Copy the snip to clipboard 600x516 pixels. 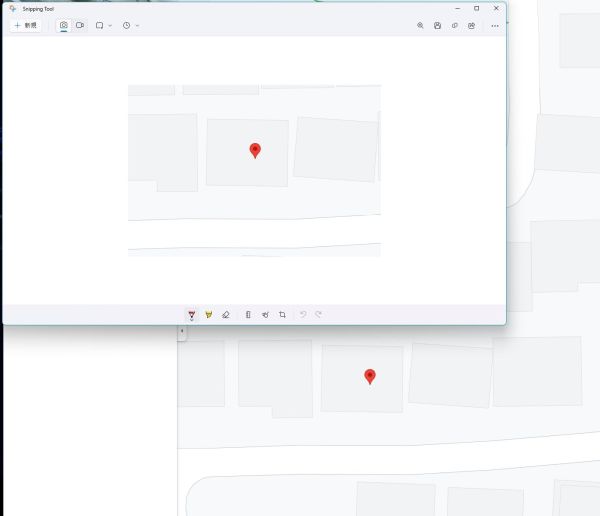pos(454,25)
